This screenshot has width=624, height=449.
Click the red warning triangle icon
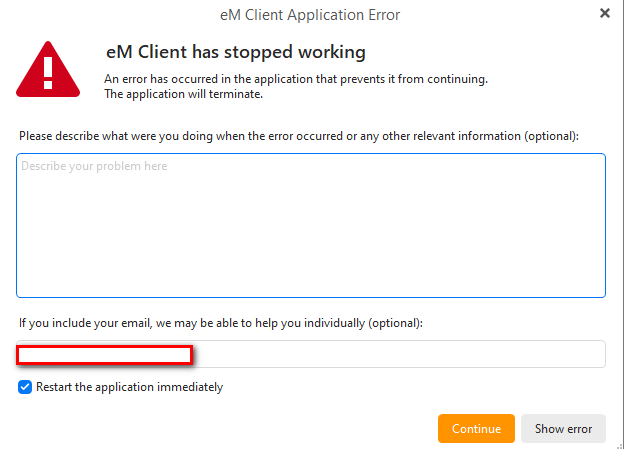48,69
